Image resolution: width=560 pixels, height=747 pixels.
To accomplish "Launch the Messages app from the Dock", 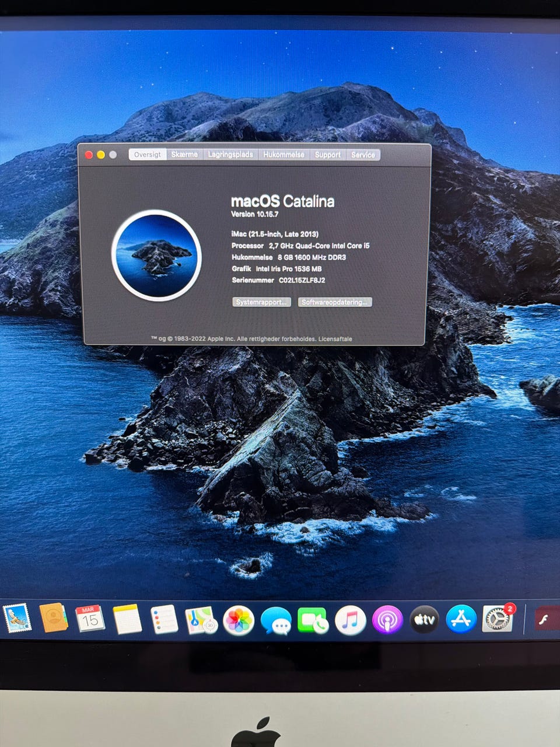I will tap(276, 620).
